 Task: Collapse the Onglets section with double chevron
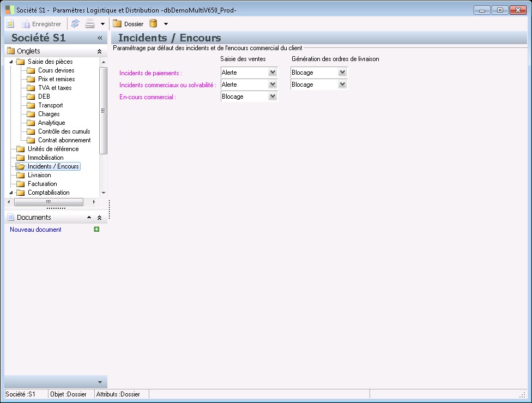pos(99,51)
